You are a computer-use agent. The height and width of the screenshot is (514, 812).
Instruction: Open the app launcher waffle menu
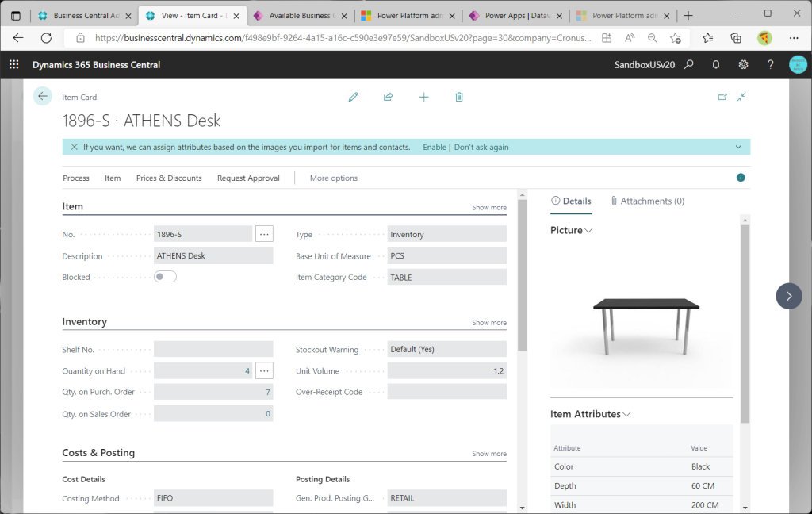pos(14,64)
